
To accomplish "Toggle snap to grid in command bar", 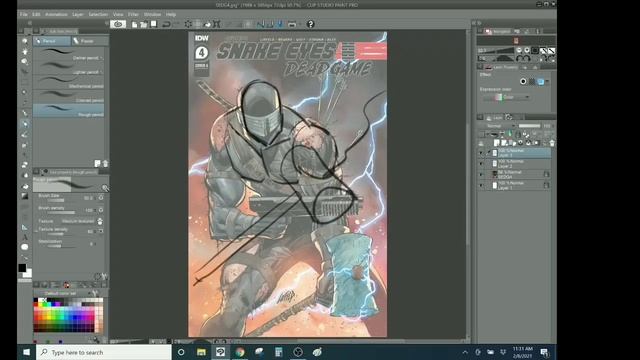I will point(280,24).
